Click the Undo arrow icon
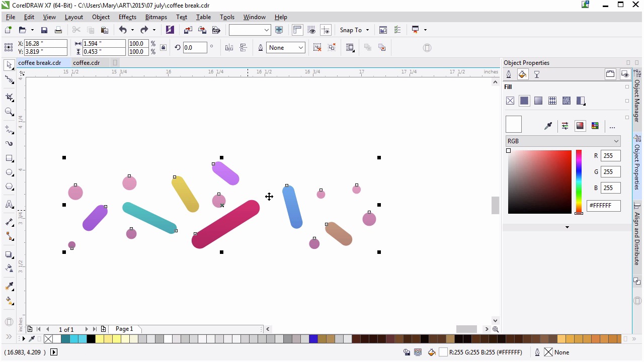This screenshot has height=362, width=644. [x=123, y=30]
